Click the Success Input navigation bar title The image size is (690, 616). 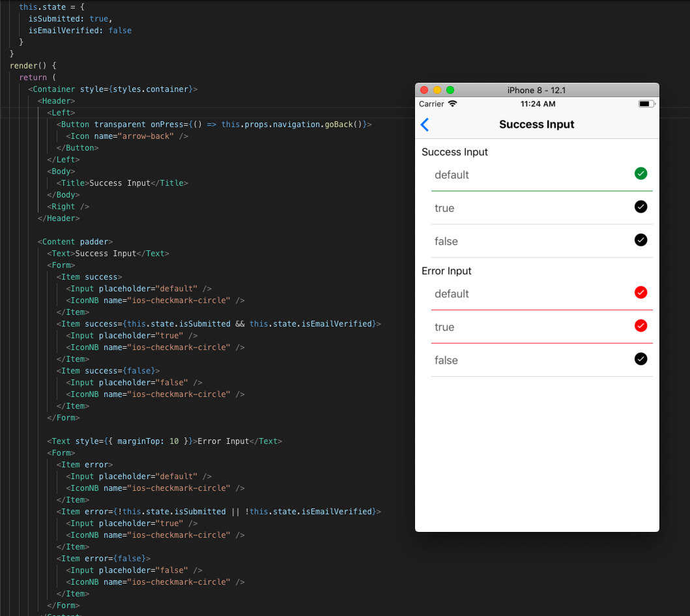[536, 124]
